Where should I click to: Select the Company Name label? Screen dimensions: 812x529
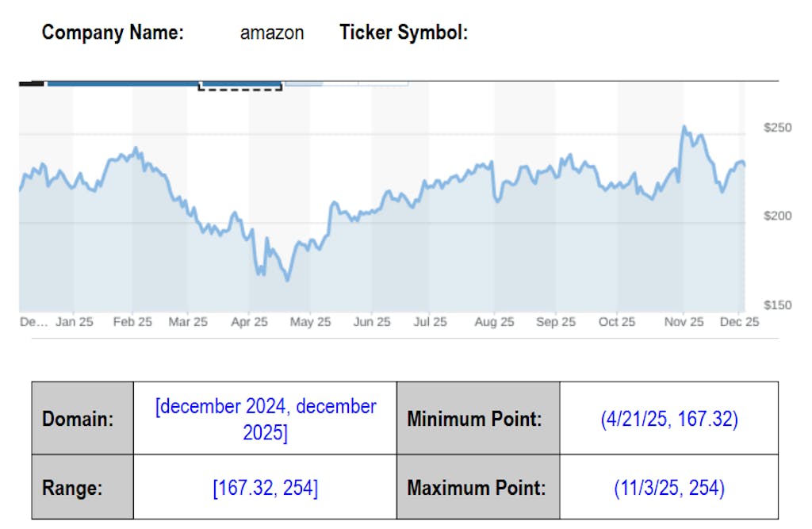113,33
